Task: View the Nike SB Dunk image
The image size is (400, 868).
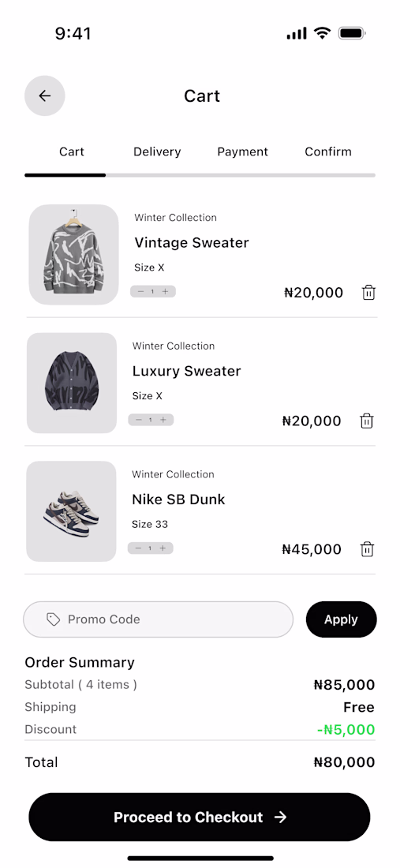Action: tap(71, 511)
